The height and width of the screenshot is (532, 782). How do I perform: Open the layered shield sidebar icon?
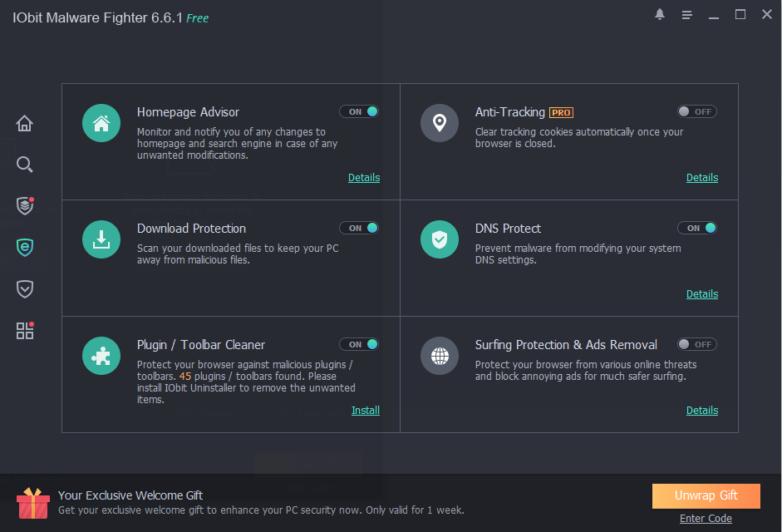[x=25, y=205]
